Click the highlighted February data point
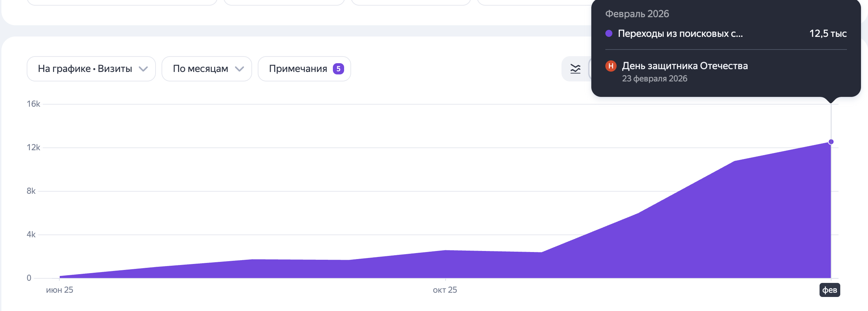Viewport: 868px width, 311px height. coord(831,142)
